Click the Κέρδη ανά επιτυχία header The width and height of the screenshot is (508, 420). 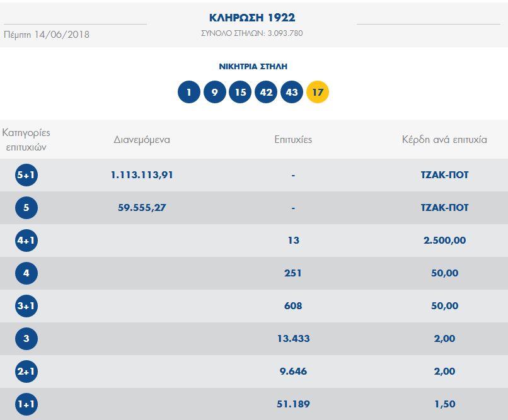coord(444,139)
